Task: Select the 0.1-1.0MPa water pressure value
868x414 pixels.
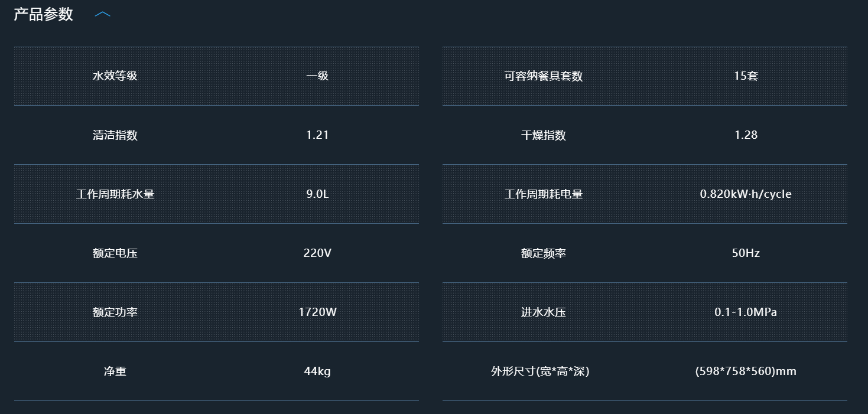Action: click(x=746, y=312)
